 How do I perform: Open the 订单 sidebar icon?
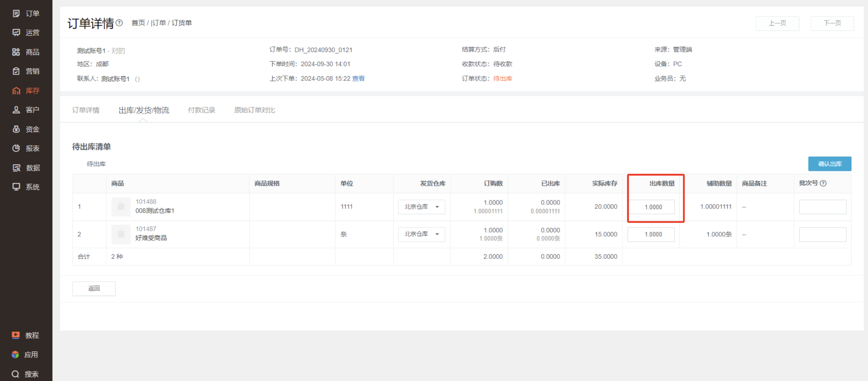16,14
